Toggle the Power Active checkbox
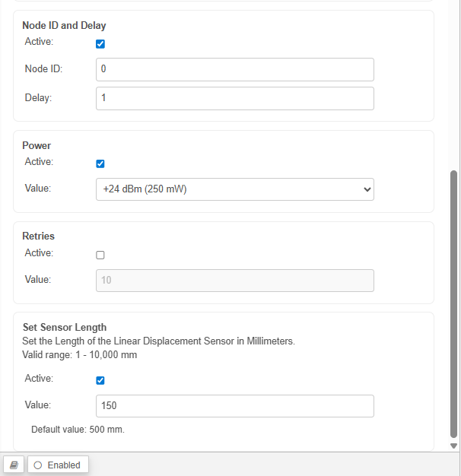 pyautogui.click(x=100, y=163)
